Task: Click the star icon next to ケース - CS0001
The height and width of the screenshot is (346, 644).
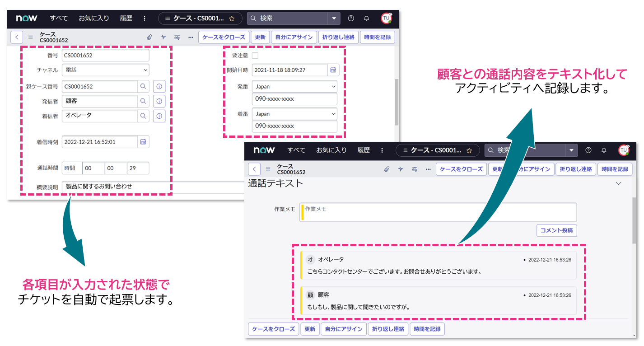Action: click(232, 19)
